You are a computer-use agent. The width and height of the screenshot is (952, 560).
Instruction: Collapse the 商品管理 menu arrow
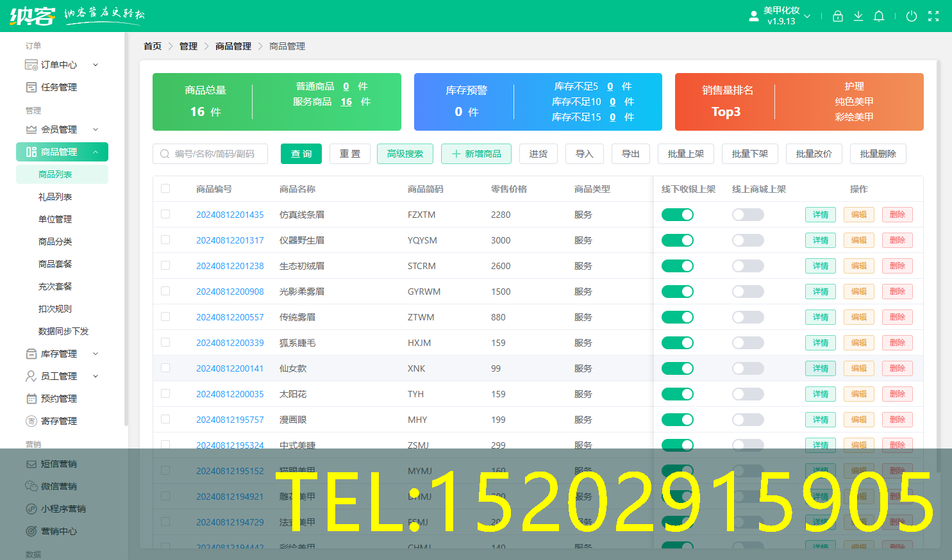tap(96, 152)
